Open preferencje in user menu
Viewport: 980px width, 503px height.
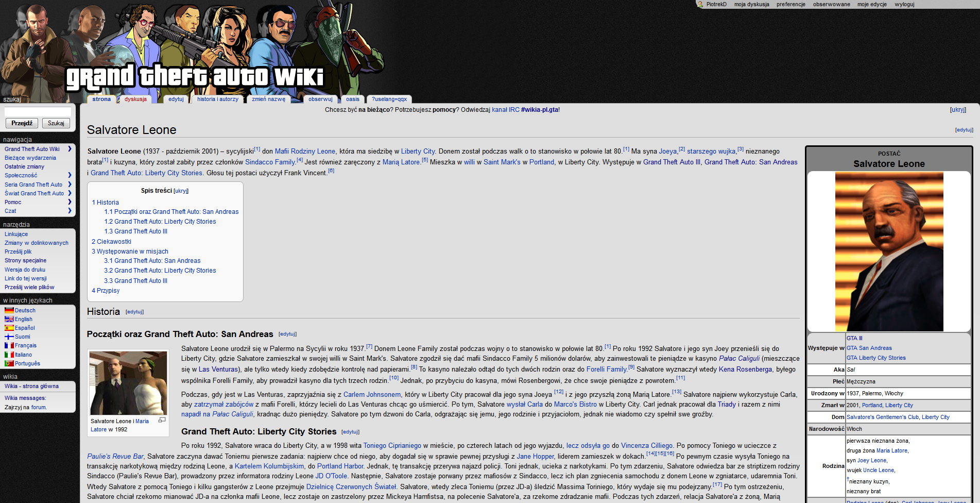point(791,4)
